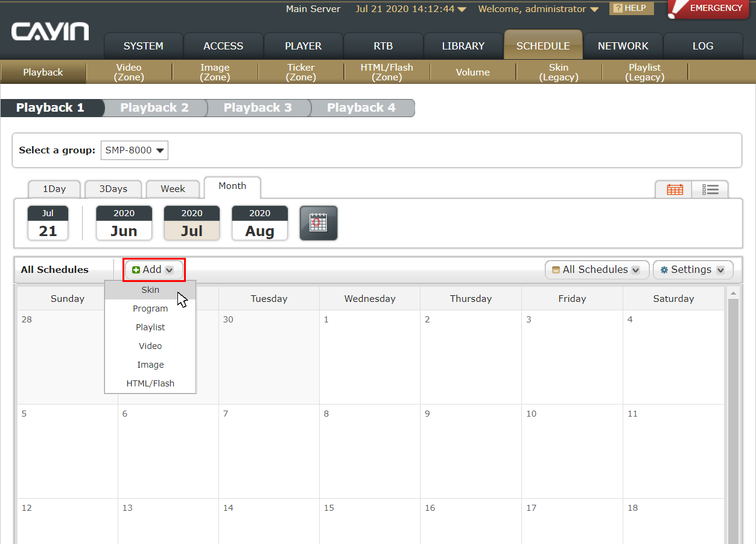
Task: Go to the 2020 Aug month
Action: (260, 223)
